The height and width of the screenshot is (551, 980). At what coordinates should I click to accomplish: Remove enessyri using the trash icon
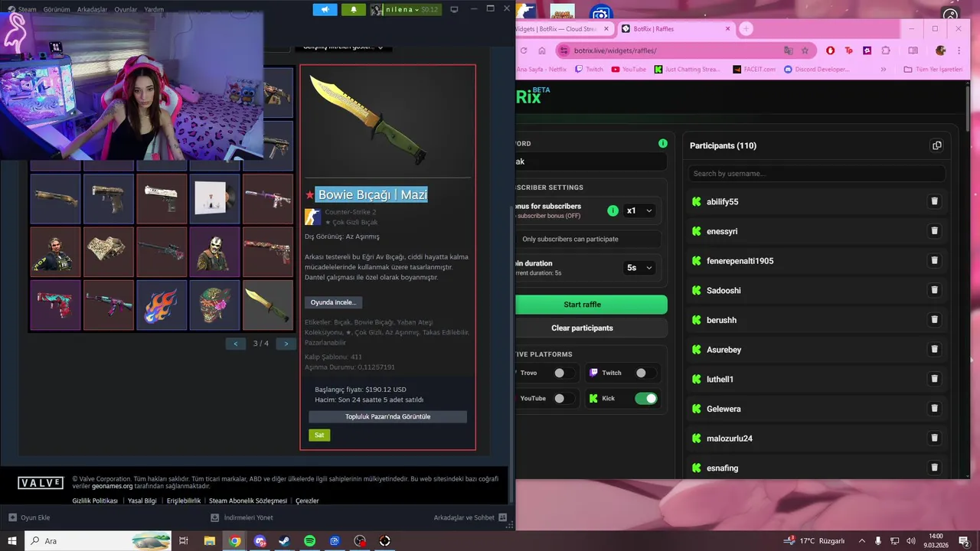point(934,231)
